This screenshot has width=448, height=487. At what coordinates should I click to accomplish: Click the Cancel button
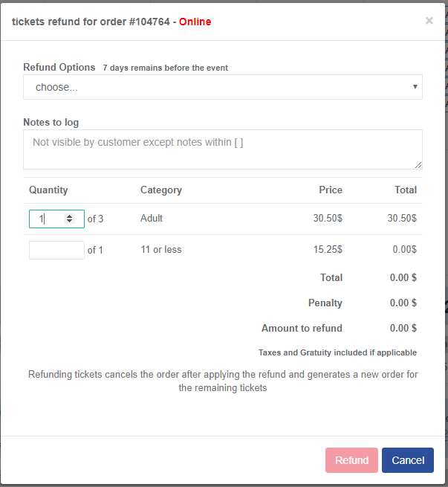(x=408, y=460)
